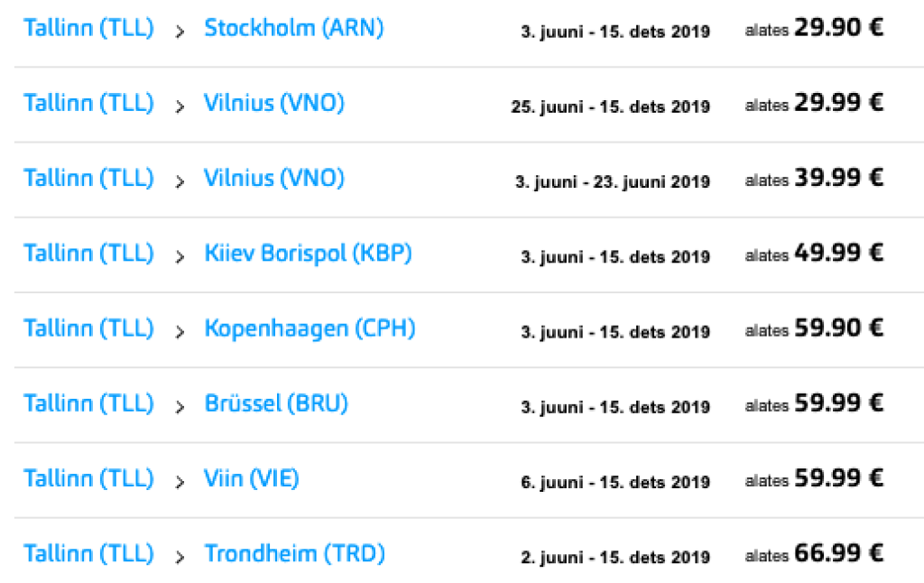Click Tallinn (TLL) in the Stockholm row
This screenshot has height=583, width=924.
tap(88, 28)
